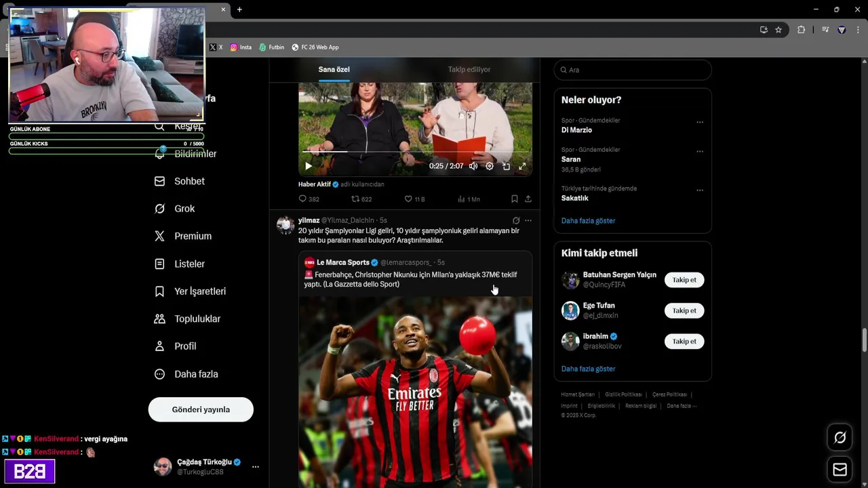Show more trends under Neler oluyor
The image size is (868, 488).
(588, 221)
